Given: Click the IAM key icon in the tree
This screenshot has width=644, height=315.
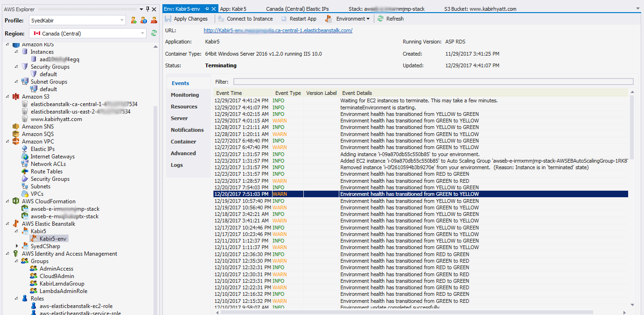Looking at the screenshot, I should 16,254.
